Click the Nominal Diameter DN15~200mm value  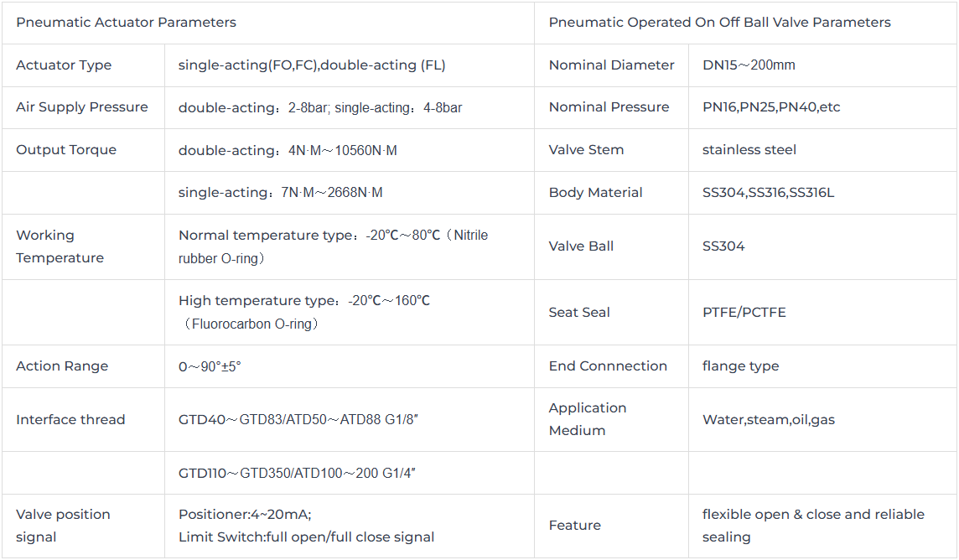(749, 65)
